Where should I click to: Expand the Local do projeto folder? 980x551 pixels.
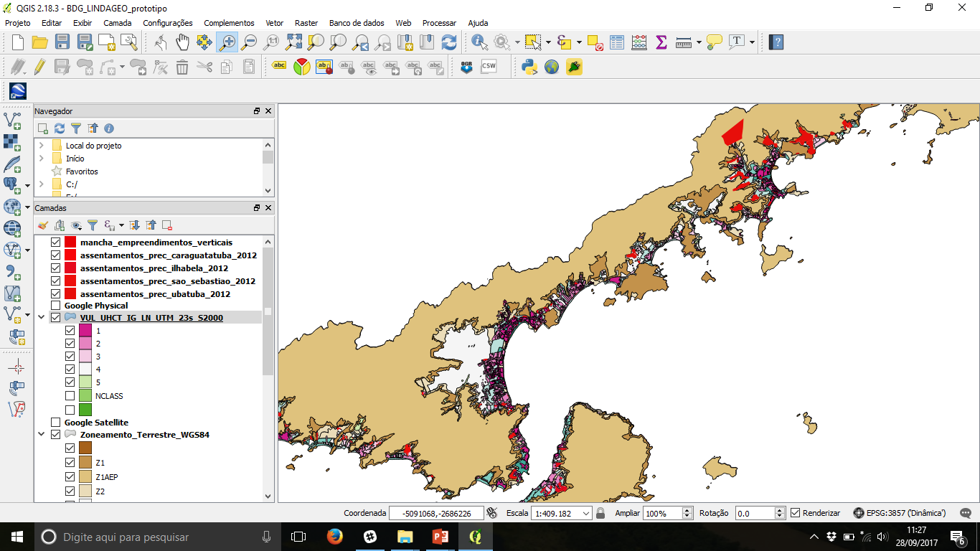tap(42, 146)
